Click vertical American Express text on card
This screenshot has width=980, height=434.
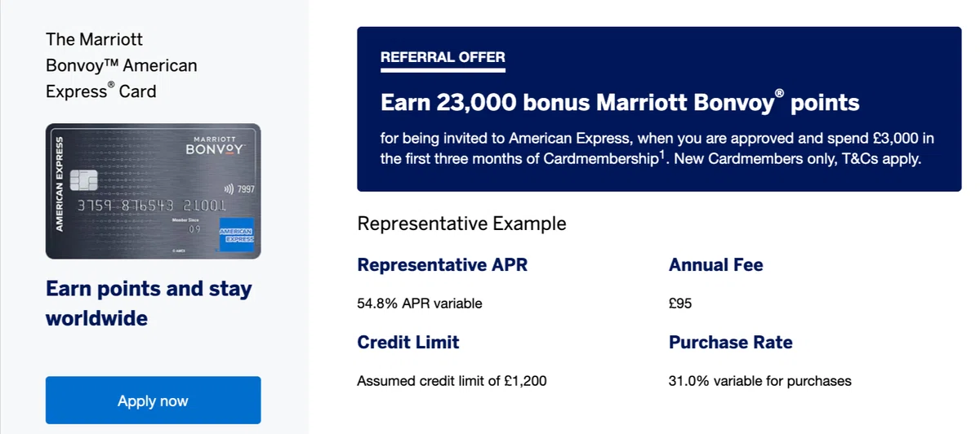pos(58,184)
